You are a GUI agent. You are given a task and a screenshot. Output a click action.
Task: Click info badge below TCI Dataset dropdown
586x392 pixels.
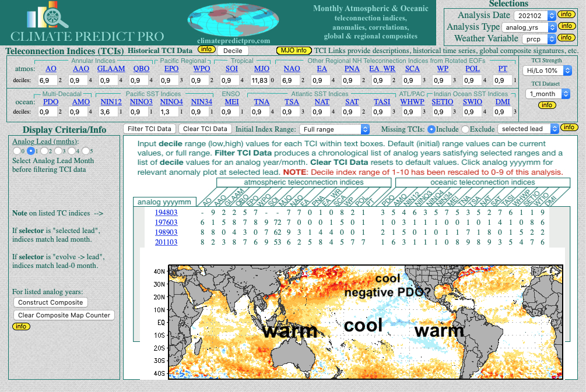click(x=546, y=105)
